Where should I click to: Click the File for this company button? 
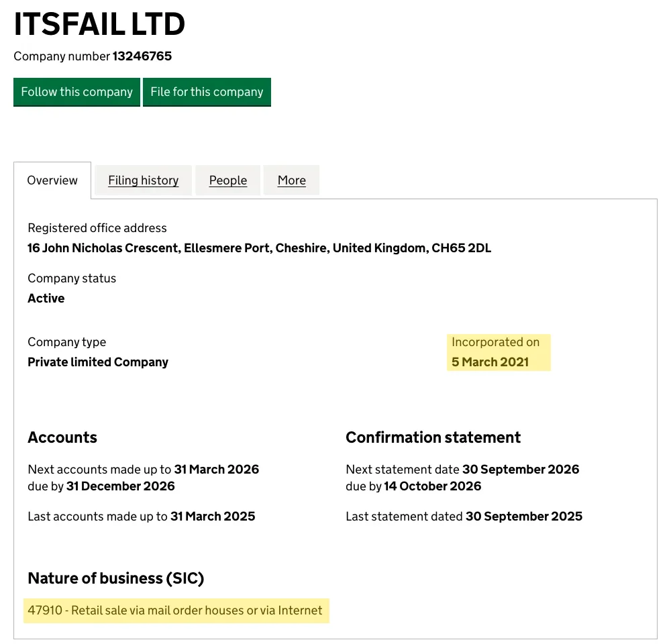click(x=207, y=92)
